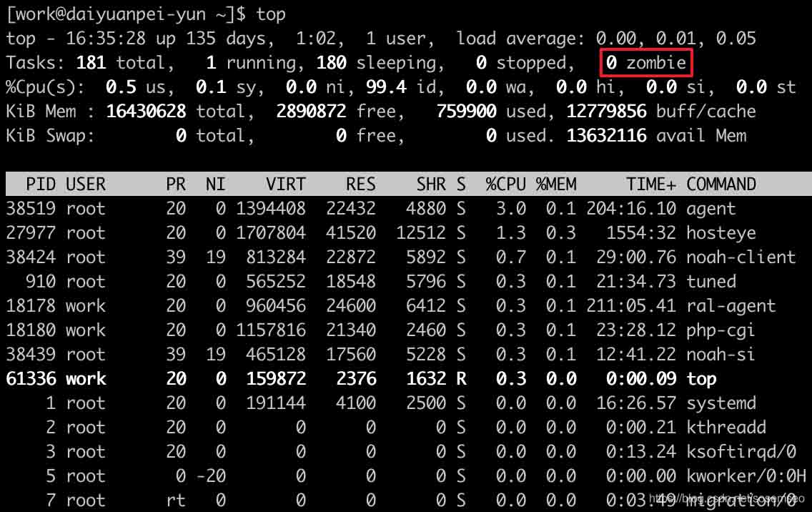
Task: Click total memory value 16430628
Action: tap(146, 112)
